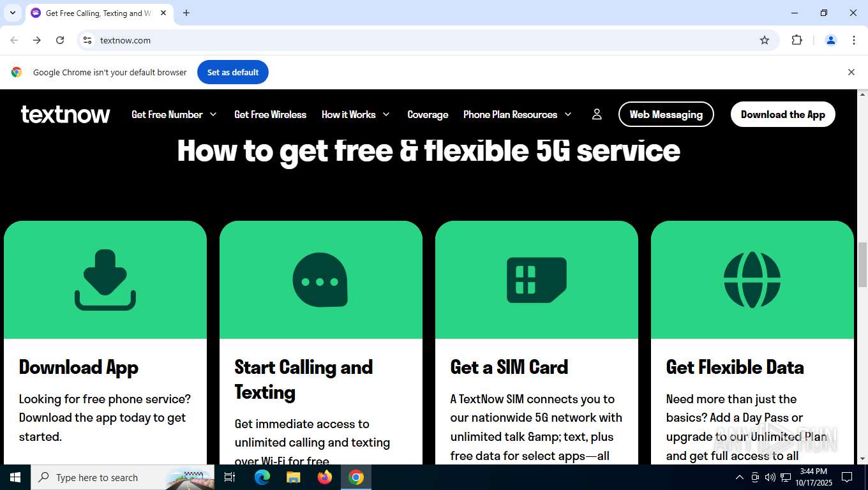The image size is (868, 490).
Task: Click the Get a SIM Card heading
Action: 509,367
